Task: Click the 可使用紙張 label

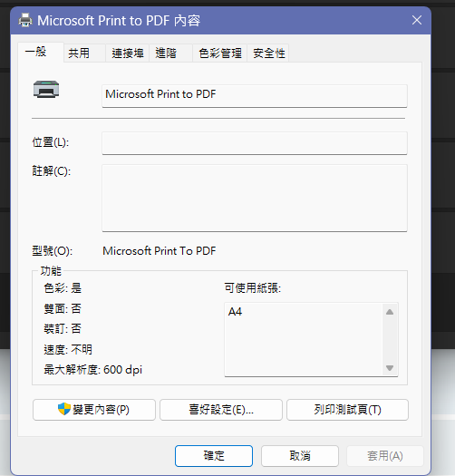Action: [x=253, y=287]
